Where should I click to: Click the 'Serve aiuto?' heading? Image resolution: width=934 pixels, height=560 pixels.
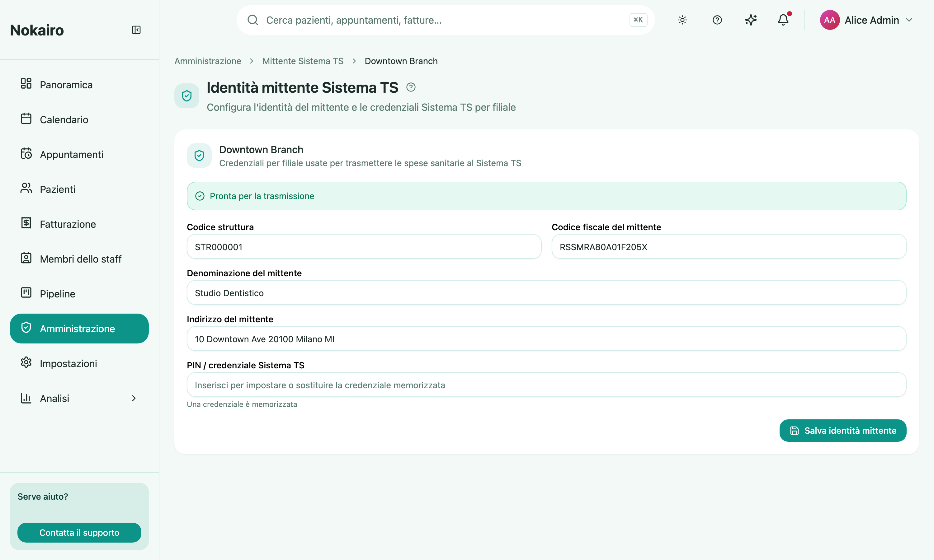[x=43, y=497]
